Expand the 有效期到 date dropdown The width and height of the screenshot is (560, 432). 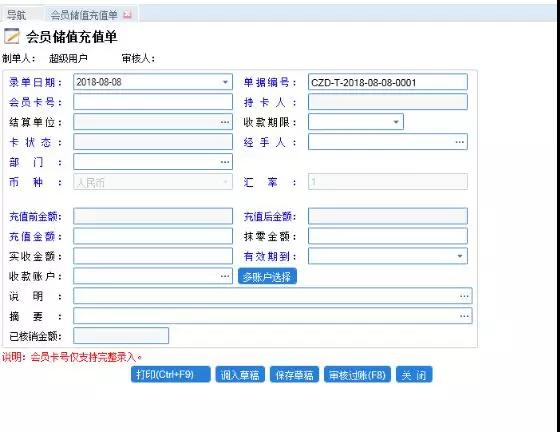(460, 256)
